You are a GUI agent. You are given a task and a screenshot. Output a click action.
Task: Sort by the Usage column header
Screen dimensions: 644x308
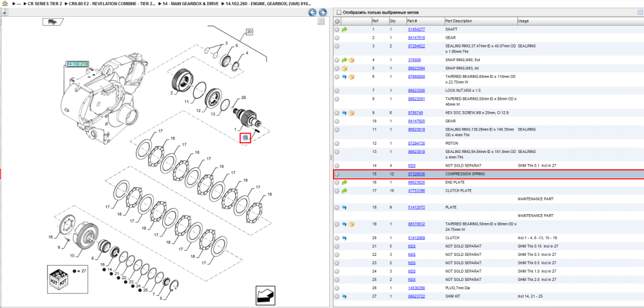[523, 21]
